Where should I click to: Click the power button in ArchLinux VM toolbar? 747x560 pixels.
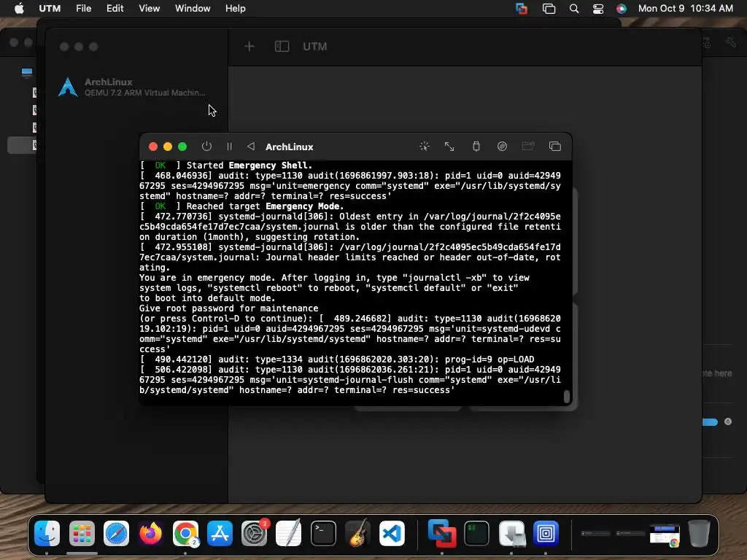pyautogui.click(x=206, y=146)
